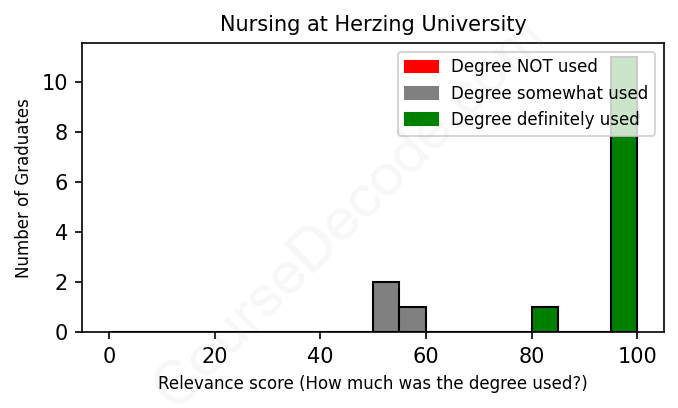Screen dimensions: 678x408
Task: Click the 'Number of Graduates' y-axis label
Action: coord(22,187)
